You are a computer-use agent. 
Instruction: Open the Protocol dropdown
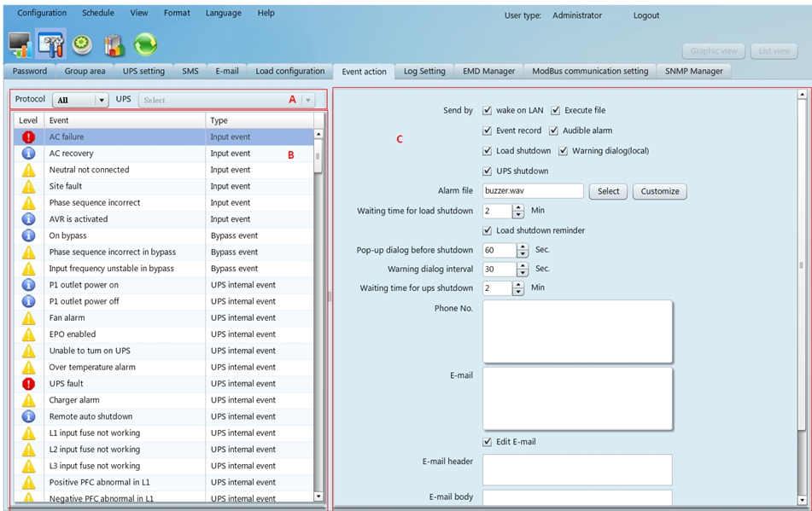tap(80, 100)
